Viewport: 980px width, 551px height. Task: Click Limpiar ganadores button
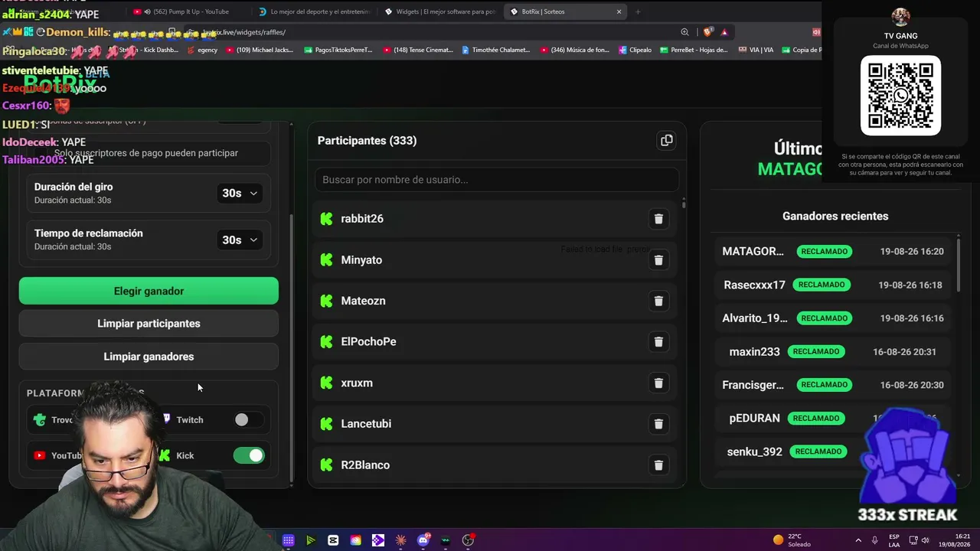(149, 357)
